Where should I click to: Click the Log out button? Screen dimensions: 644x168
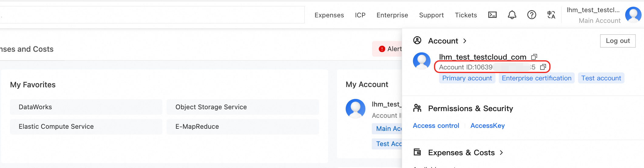pos(618,41)
